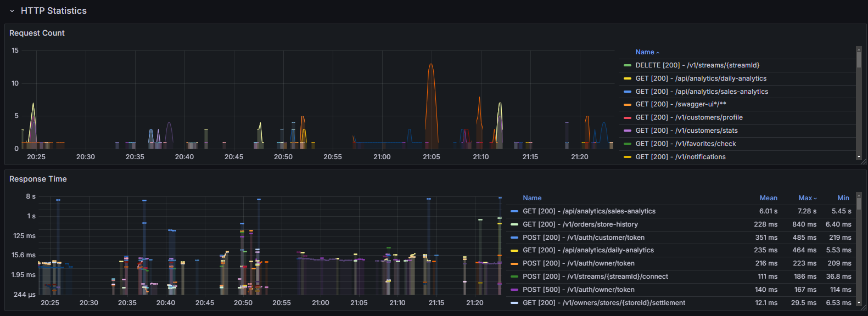Open yellow swatch for daily-analytics in Request Count
868x316 pixels.
click(x=628, y=78)
